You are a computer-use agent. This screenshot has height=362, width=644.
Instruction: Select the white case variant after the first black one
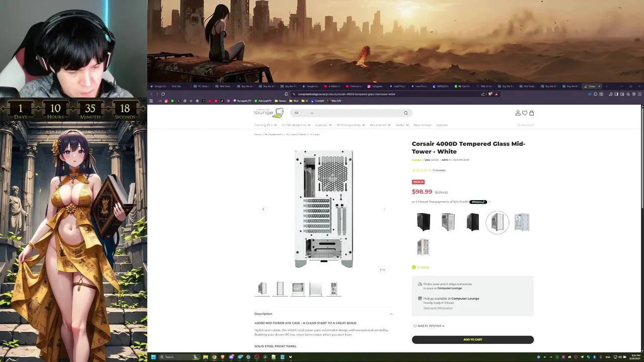[x=448, y=222]
